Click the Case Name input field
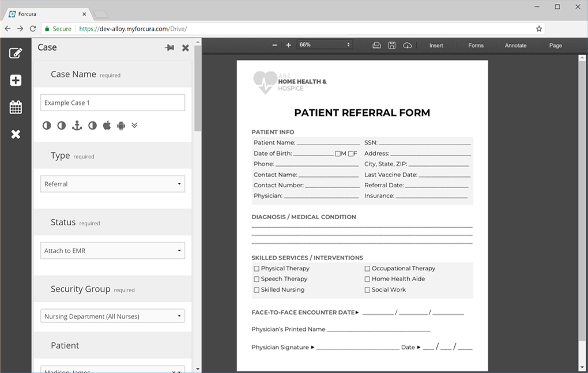 point(112,103)
